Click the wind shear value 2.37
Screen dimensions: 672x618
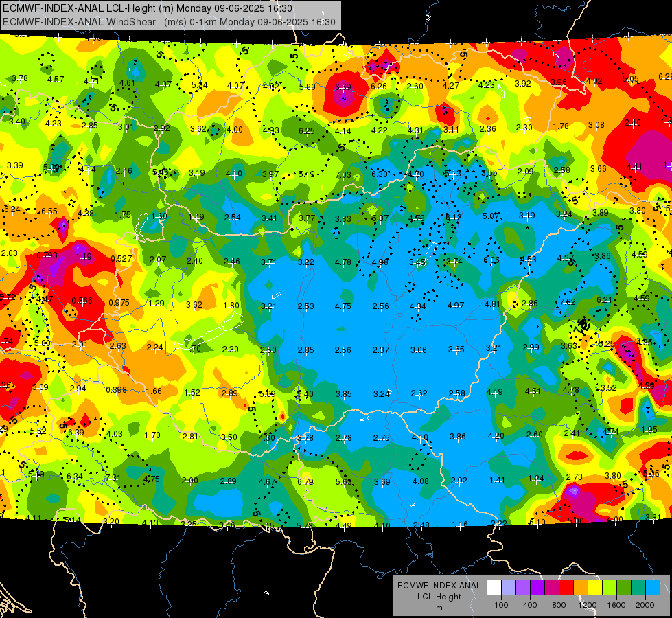coord(381,350)
